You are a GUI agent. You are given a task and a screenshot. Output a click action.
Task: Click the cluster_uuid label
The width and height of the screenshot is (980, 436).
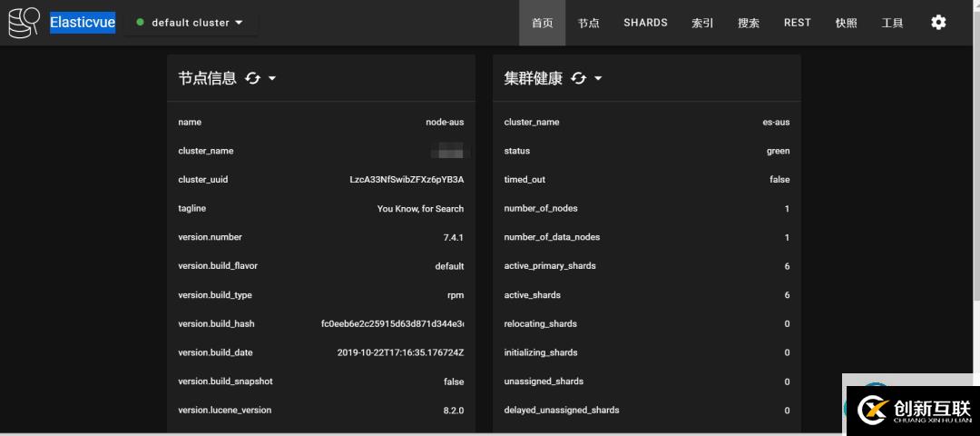click(x=203, y=180)
